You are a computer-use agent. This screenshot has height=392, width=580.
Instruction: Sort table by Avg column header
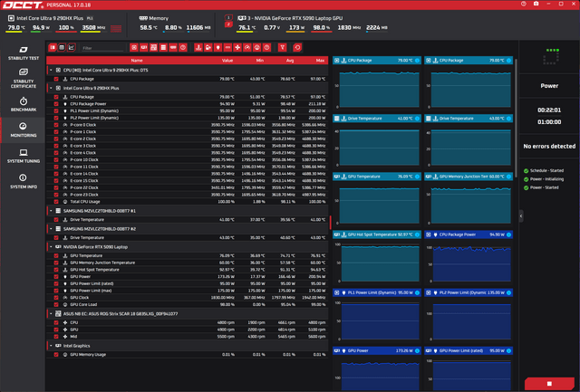pos(290,61)
